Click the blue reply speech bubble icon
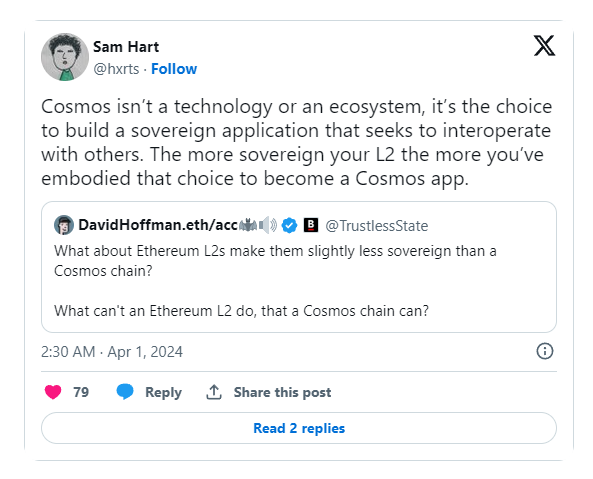The image size is (593, 479). tap(125, 392)
